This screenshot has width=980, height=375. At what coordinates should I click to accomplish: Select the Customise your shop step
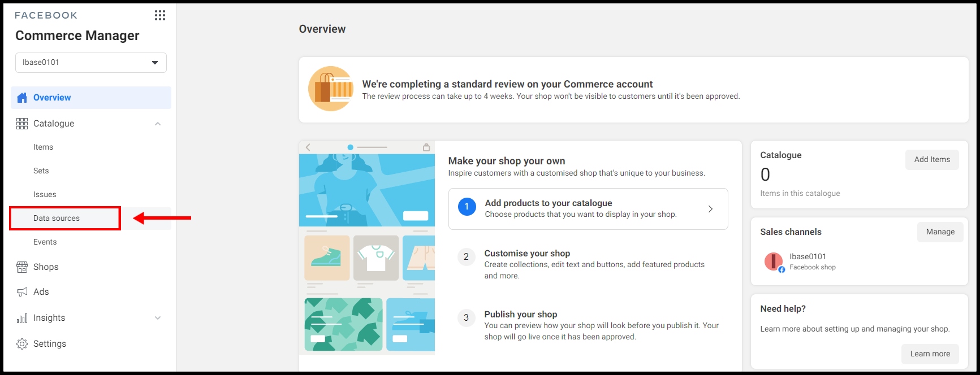[x=588, y=264]
